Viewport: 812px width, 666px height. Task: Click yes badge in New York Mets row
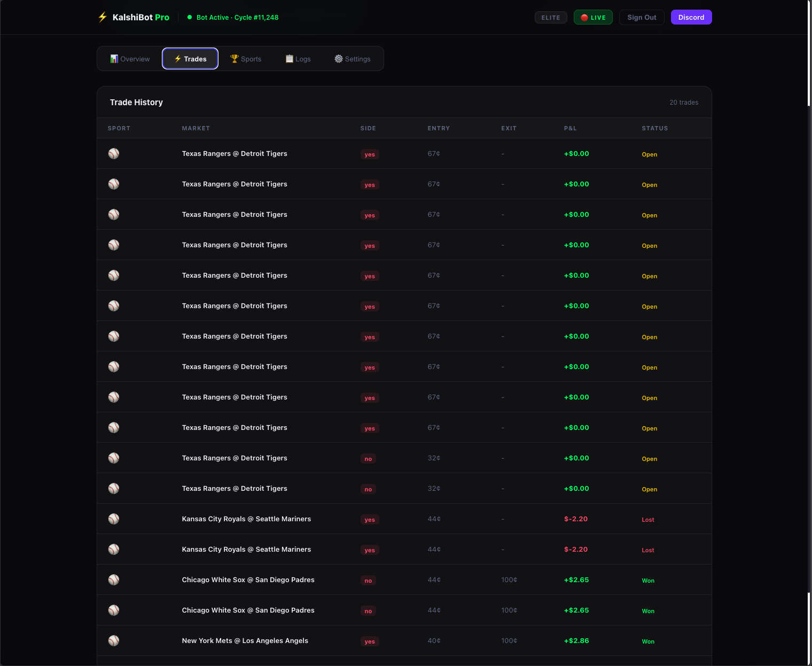(x=370, y=641)
